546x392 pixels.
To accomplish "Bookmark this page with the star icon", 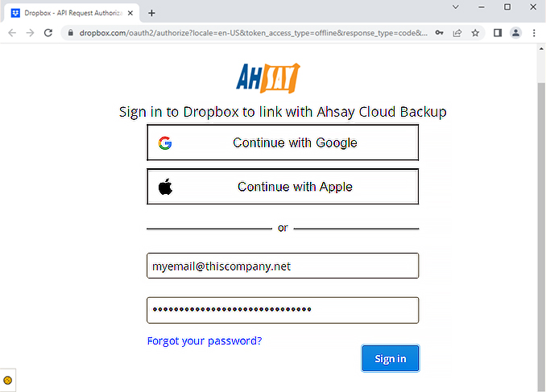I will tap(476, 33).
